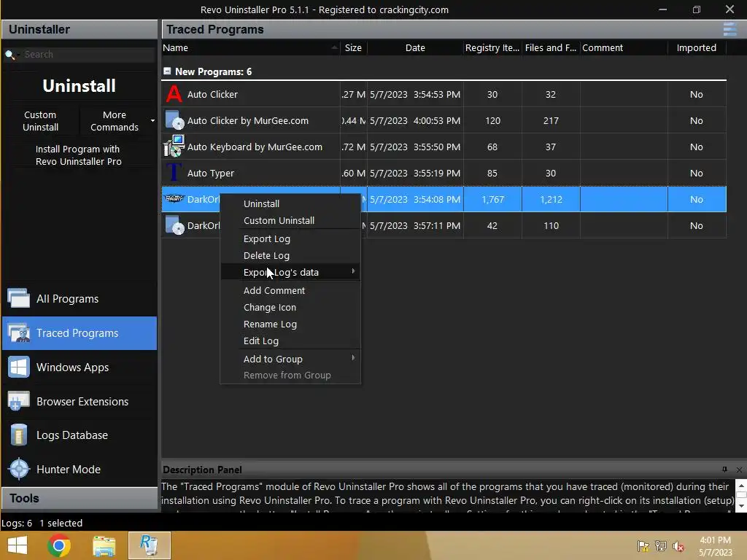Screen dimensions: 747x560
Task: Pin the Description Panel with the pin icon
Action: click(724, 470)
